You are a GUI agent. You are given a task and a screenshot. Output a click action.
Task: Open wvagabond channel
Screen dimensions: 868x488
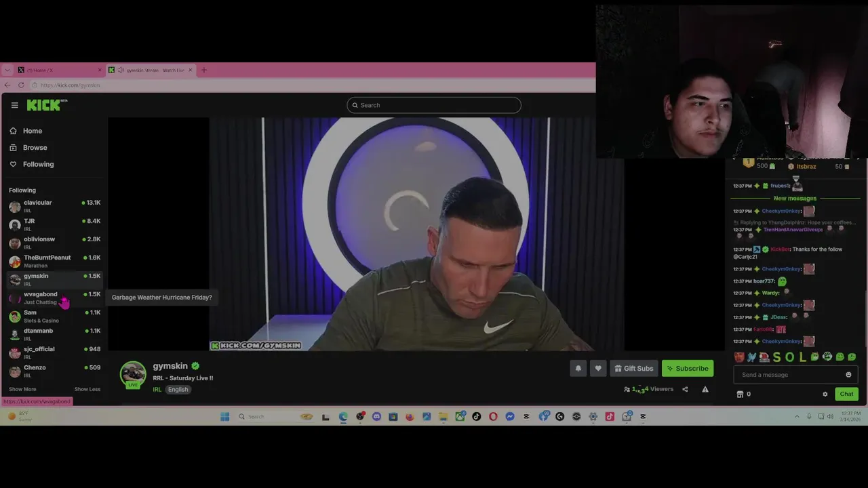coord(54,297)
